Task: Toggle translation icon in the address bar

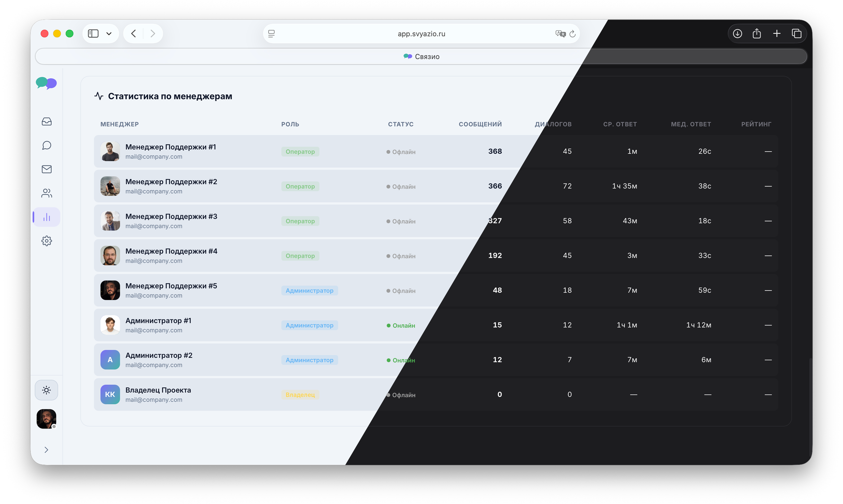Action: point(560,33)
